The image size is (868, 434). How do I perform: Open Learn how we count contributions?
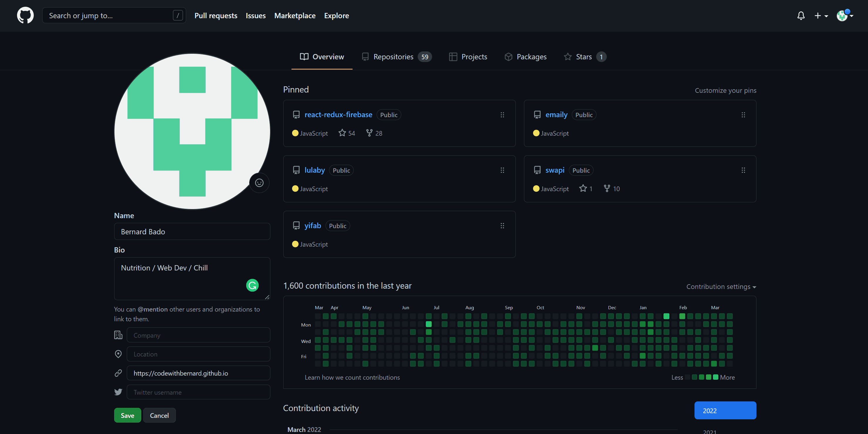pyautogui.click(x=352, y=377)
